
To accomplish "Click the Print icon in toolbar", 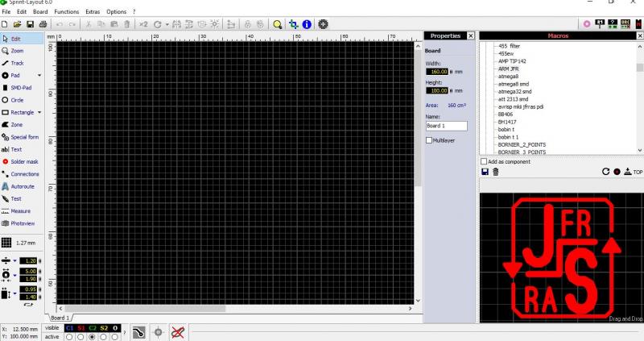I will click(43, 24).
